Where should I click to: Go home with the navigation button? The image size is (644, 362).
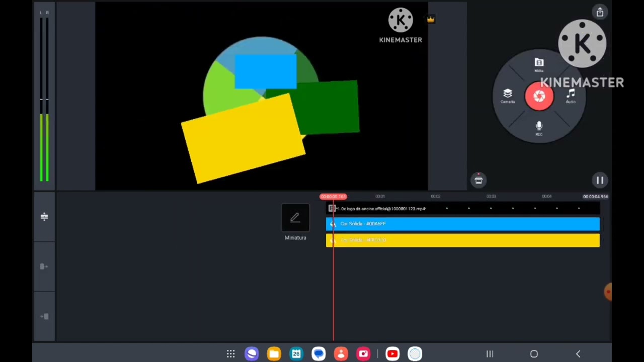tap(534, 354)
